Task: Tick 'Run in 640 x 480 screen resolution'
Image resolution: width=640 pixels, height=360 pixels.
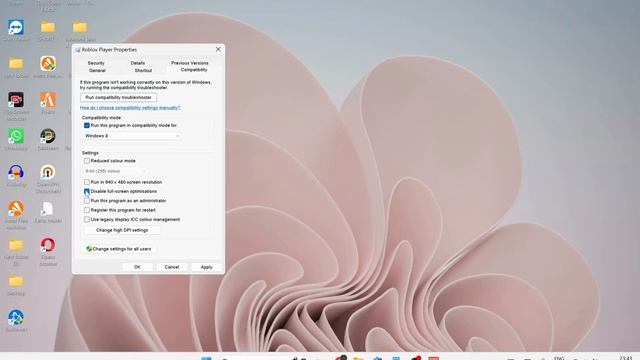Action: [x=87, y=182]
